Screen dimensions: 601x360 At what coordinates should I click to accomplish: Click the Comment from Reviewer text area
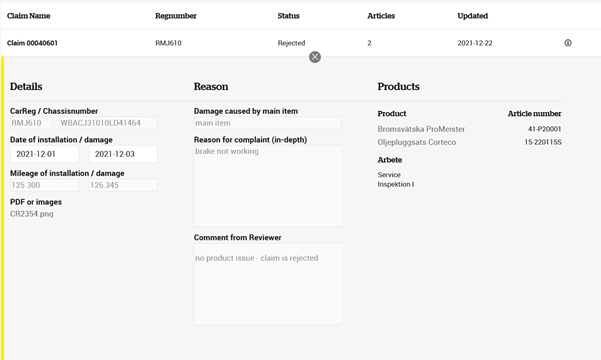268,284
